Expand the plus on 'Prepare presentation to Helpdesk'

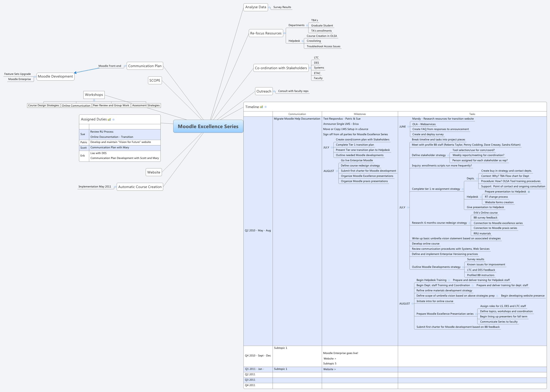529,191
